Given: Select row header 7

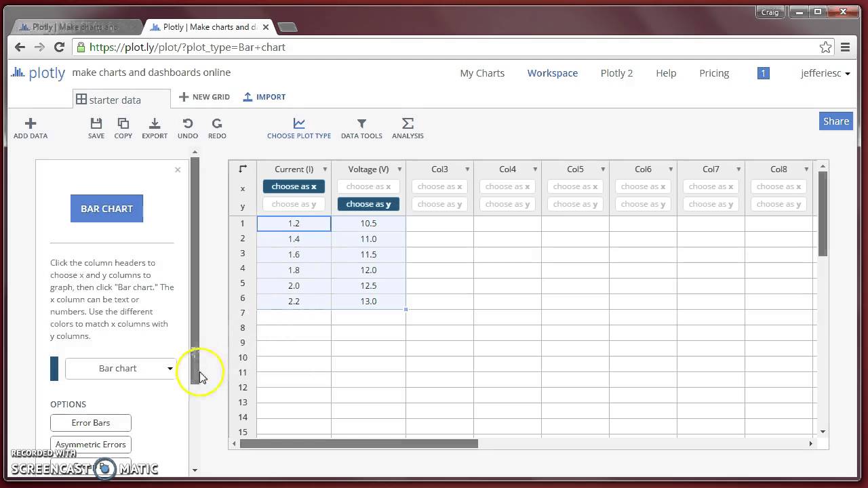Looking at the screenshot, I should pyautogui.click(x=243, y=313).
